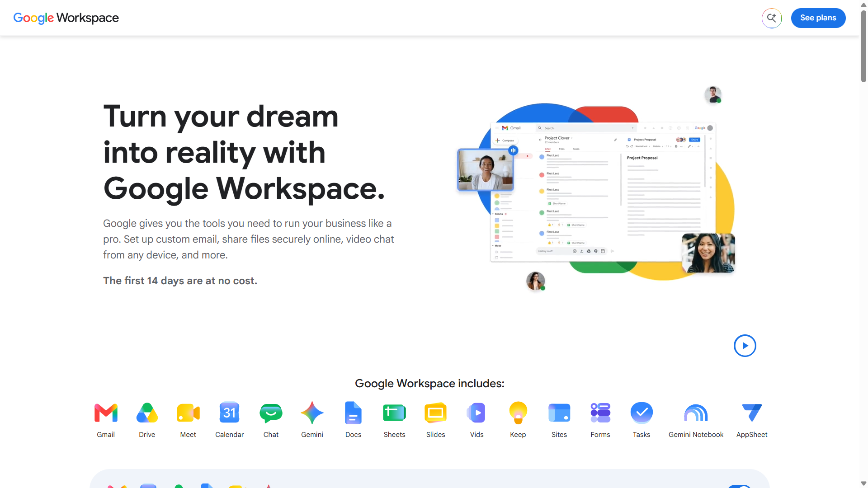The height and width of the screenshot is (488, 868).
Task: Go to Google Workspace home via logo
Action: [x=66, y=18]
